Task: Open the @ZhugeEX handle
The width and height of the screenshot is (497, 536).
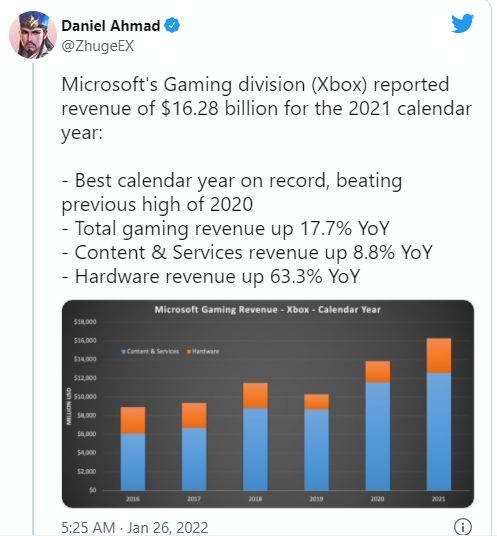Action: point(98,46)
